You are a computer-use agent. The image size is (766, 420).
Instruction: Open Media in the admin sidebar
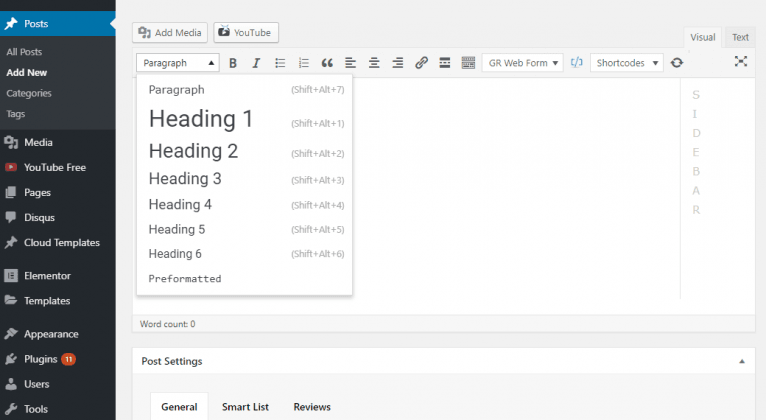(x=58, y=142)
